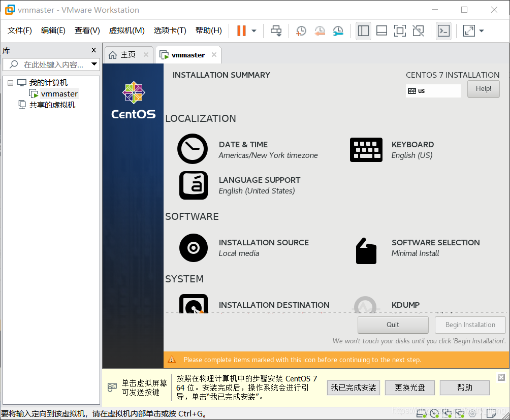Click the second network adapter status icon

click(x=460, y=413)
